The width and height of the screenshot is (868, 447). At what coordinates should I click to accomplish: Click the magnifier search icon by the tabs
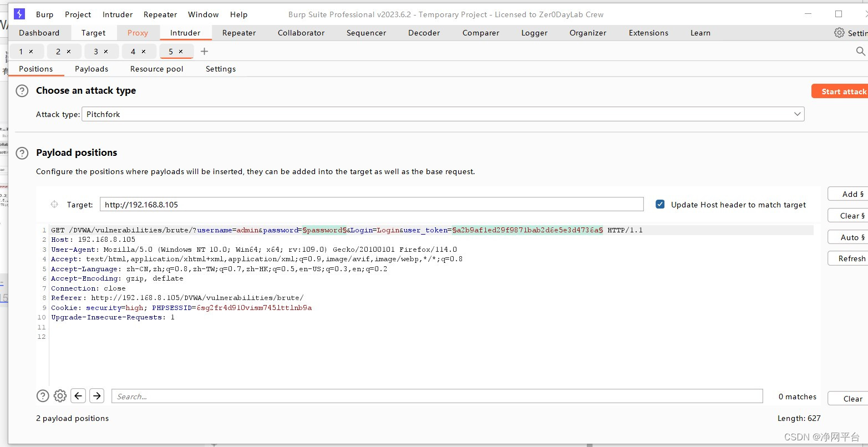pyautogui.click(x=861, y=51)
